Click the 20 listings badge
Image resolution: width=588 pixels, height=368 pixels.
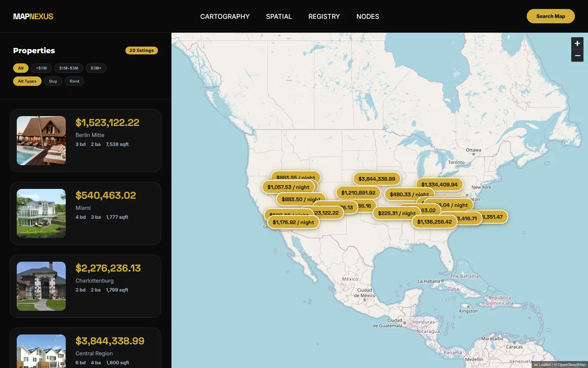click(142, 50)
